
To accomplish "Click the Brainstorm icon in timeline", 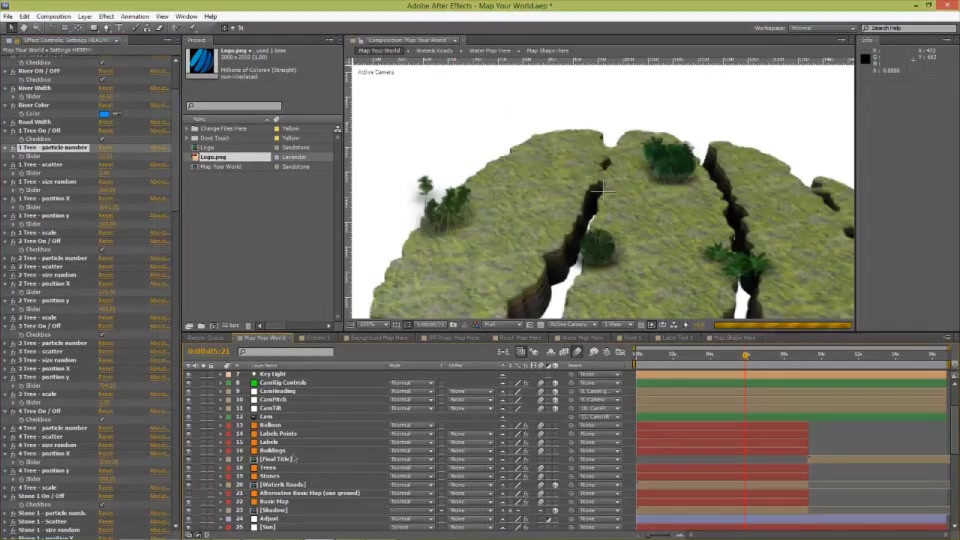I will click(x=593, y=352).
